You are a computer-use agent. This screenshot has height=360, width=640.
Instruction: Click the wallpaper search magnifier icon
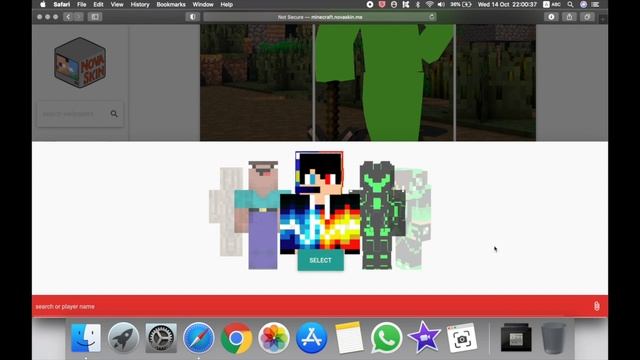point(114,114)
